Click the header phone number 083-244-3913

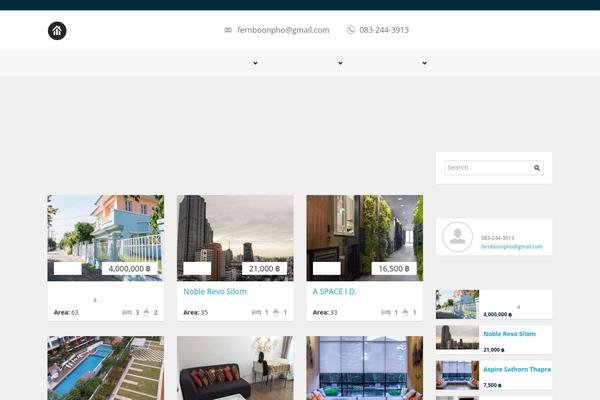384,30
